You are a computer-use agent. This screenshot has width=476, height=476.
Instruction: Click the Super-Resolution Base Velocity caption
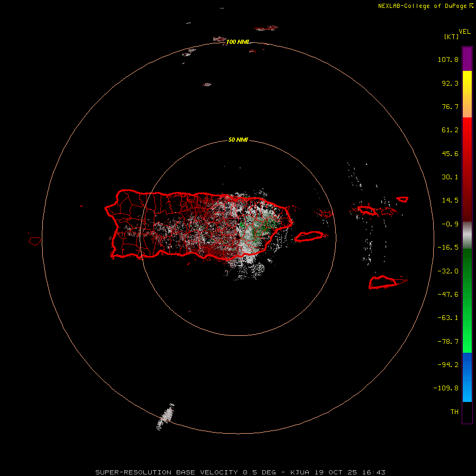(x=240, y=472)
